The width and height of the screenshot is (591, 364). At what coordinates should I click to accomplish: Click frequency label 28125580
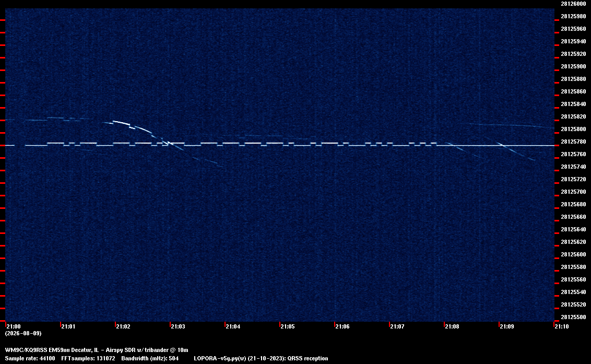pyautogui.click(x=573, y=267)
